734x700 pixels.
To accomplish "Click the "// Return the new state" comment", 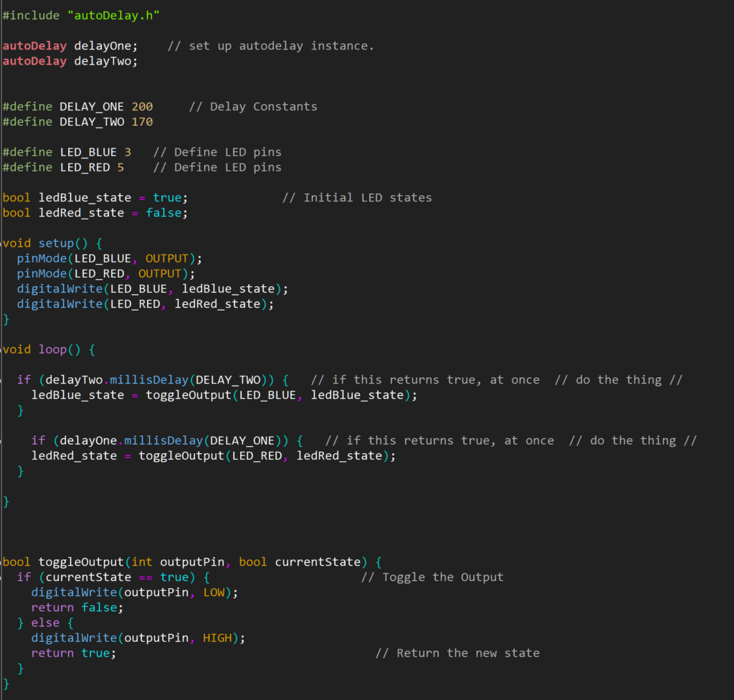I will pyautogui.click(x=457, y=653).
